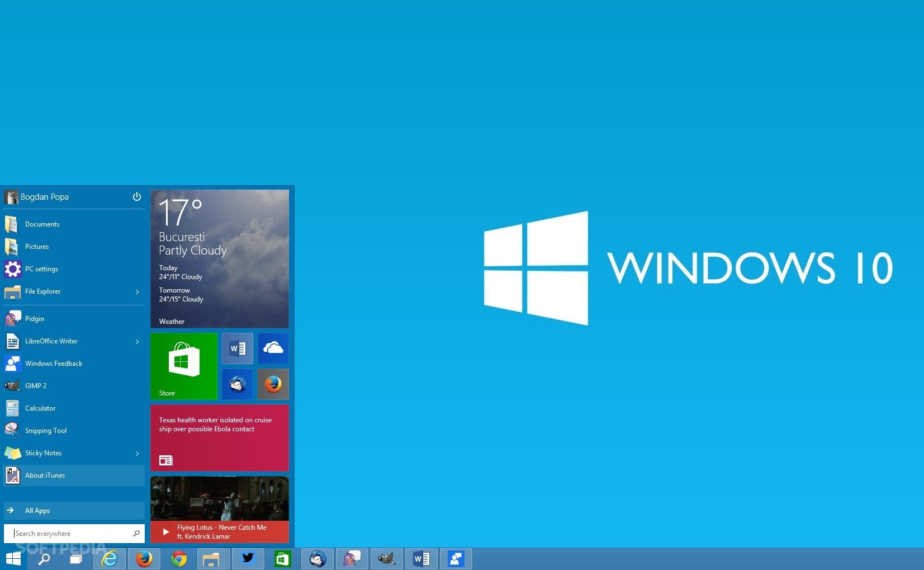Open the Store tile
This screenshot has width=924, height=570.
184,366
